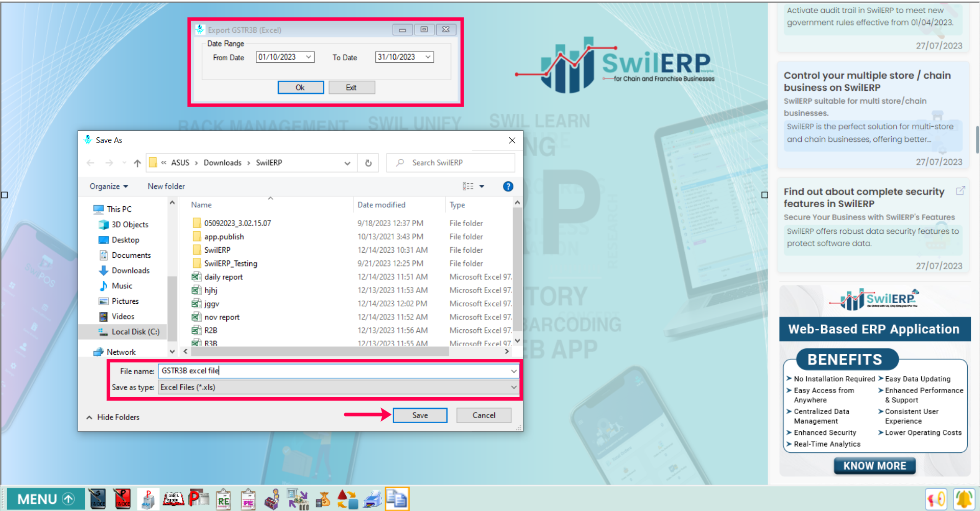Open the Organize menu

point(109,186)
